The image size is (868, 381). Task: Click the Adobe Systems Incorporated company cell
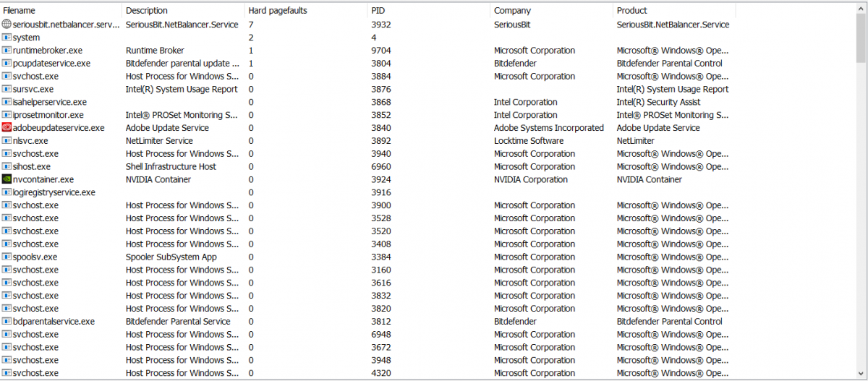pyautogui.click(x=548, y=128)
